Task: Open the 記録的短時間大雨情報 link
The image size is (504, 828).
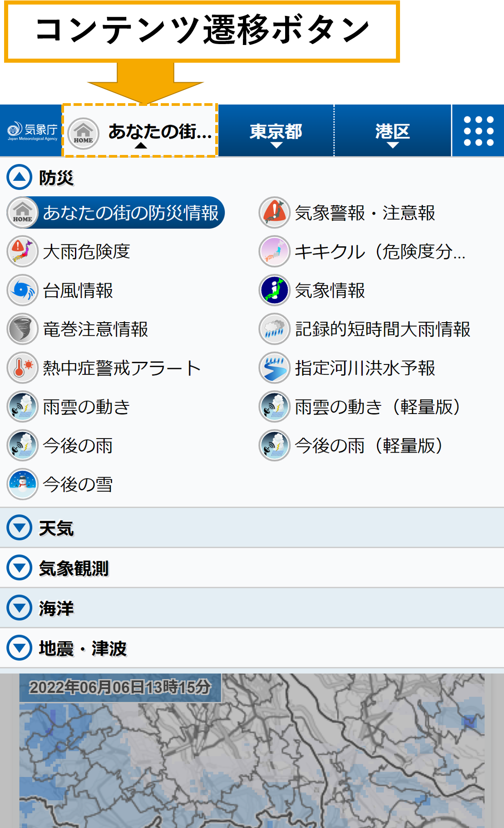Action: [x=382, y=329]
